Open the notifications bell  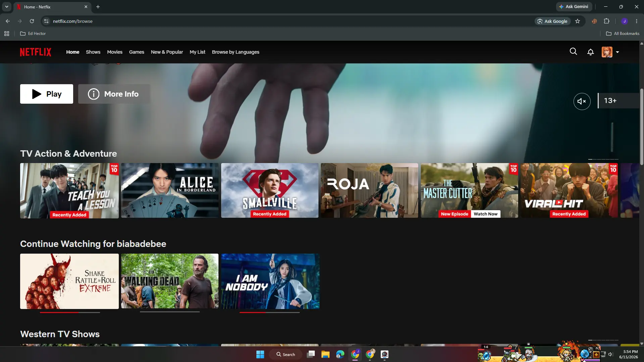pos(590,52)
